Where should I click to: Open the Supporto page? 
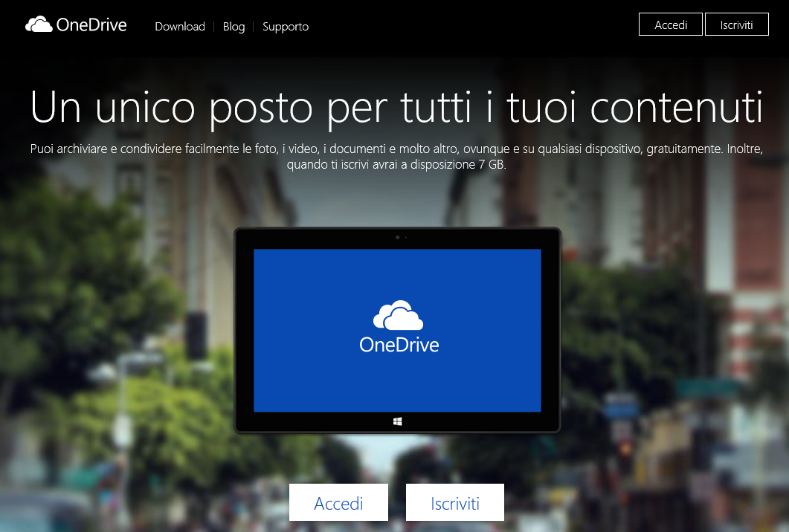tap(286, 27)
